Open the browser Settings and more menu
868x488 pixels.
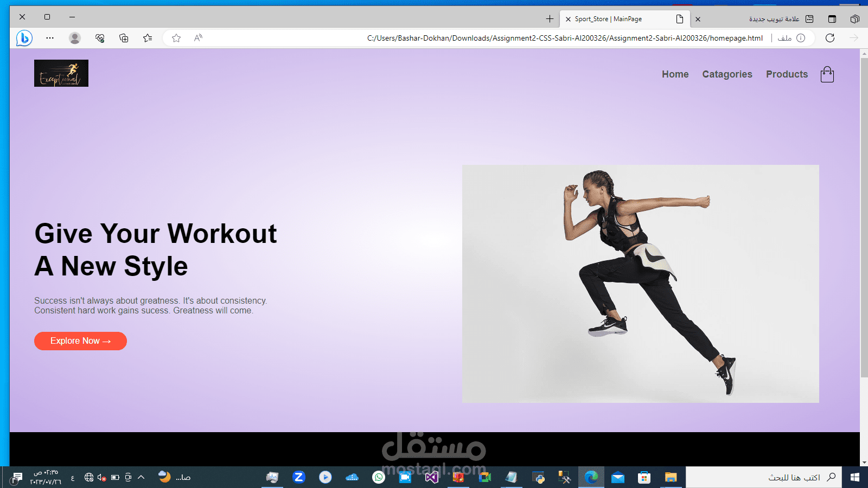tap(50, 38)
